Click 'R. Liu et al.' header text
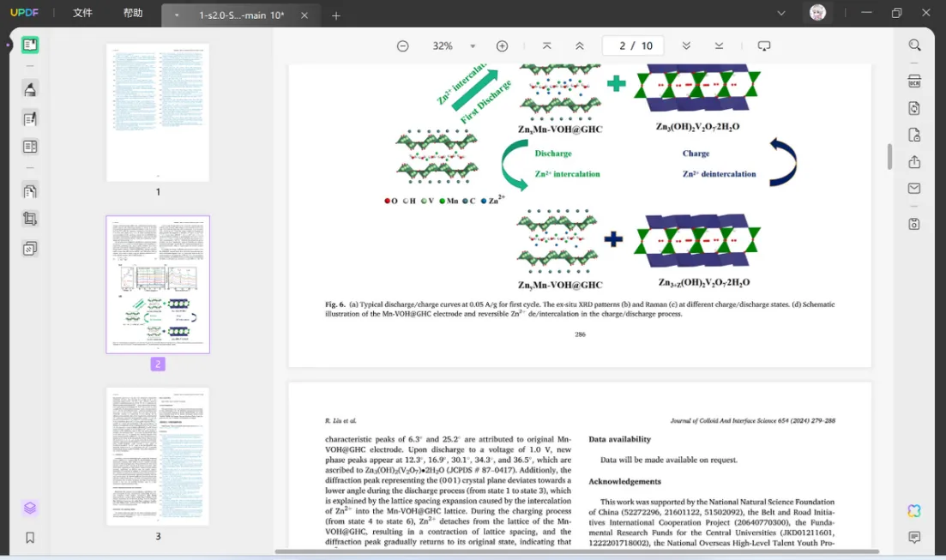Screen dimensions: 946x560 pyautogui.click(x=340, y=420)
